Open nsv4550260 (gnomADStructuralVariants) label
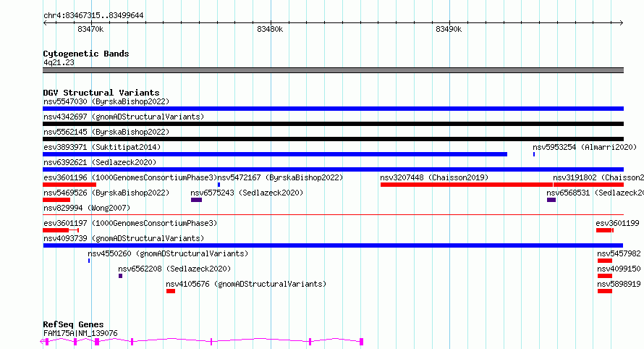The height and width of the screenshot is (349, 644). tap(168, 253)
